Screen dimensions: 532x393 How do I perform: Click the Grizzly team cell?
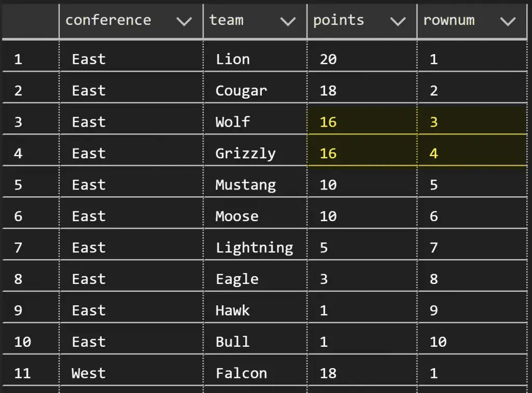(255, 153)
